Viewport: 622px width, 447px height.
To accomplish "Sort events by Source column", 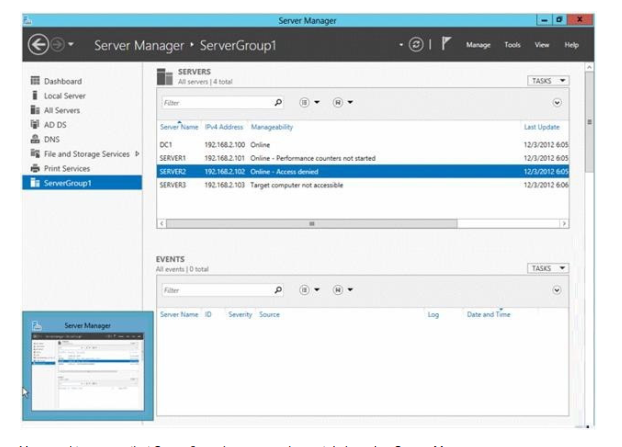I will [269, 315].
